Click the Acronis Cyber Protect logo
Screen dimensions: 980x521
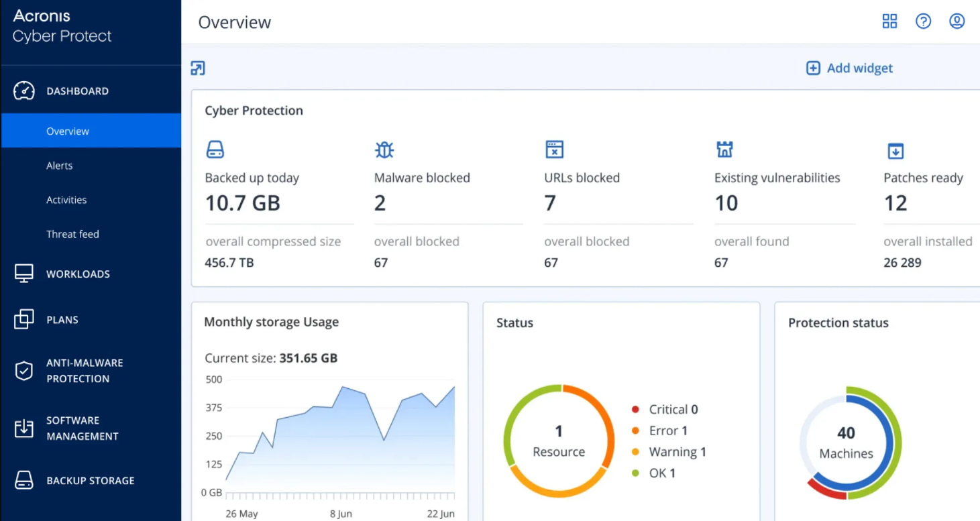click(x=62, y=25)
